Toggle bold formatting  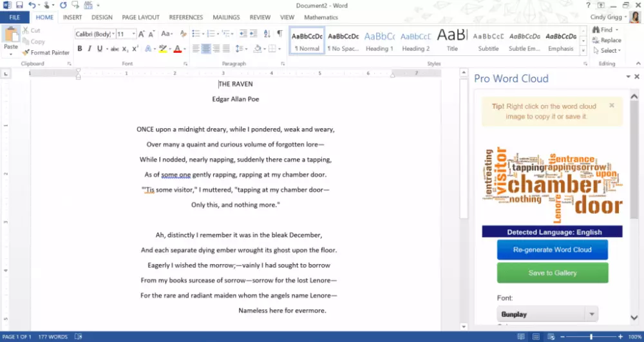(x=80, y=49)
